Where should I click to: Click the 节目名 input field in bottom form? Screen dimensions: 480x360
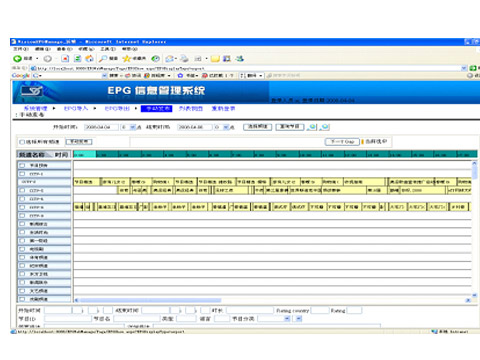pos(137,319)
